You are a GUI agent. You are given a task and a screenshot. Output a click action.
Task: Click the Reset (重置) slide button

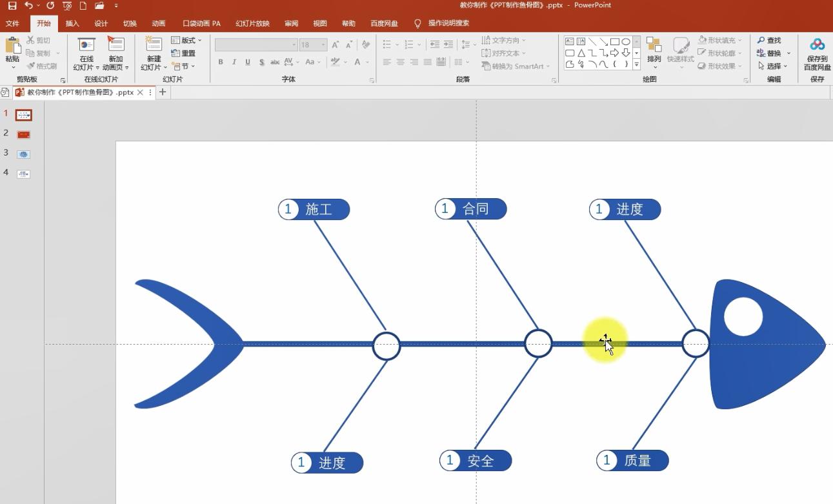[184, 53]
